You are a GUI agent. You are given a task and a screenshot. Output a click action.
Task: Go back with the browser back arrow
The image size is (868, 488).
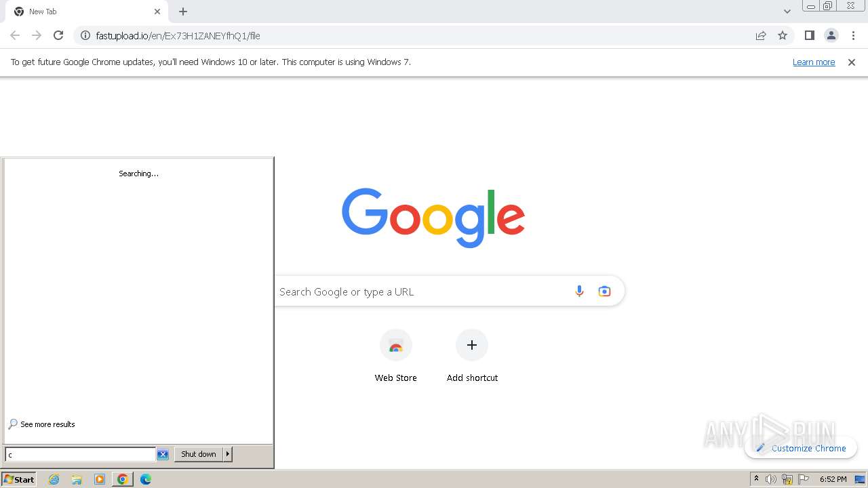click(x=15, y=35)
